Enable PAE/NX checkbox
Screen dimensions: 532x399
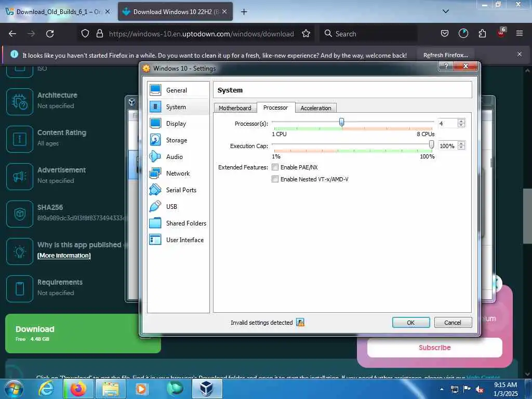pos(275,167)
